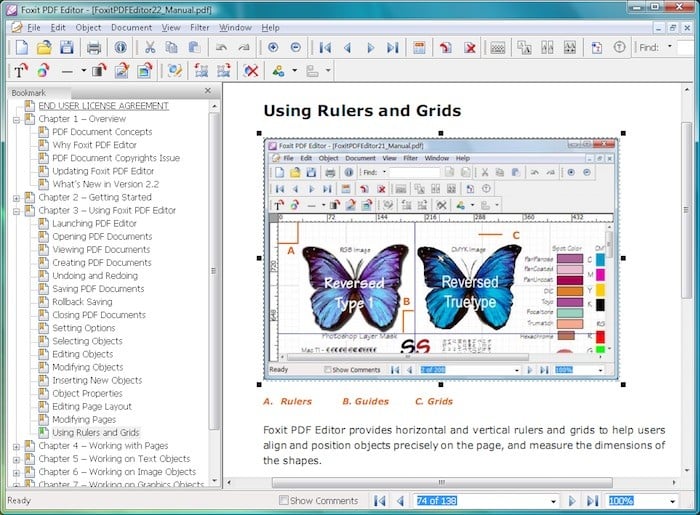Open the Document menu
The image size is (700, 515).
tap(131, 28)
